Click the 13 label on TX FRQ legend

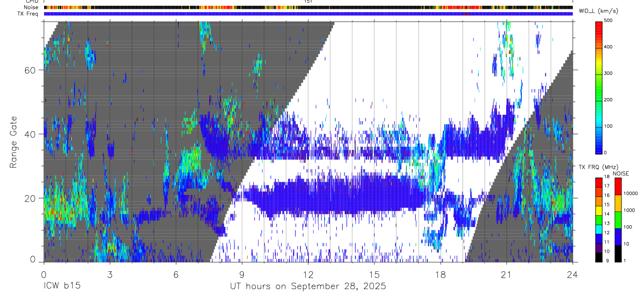(x=607, y=224)
